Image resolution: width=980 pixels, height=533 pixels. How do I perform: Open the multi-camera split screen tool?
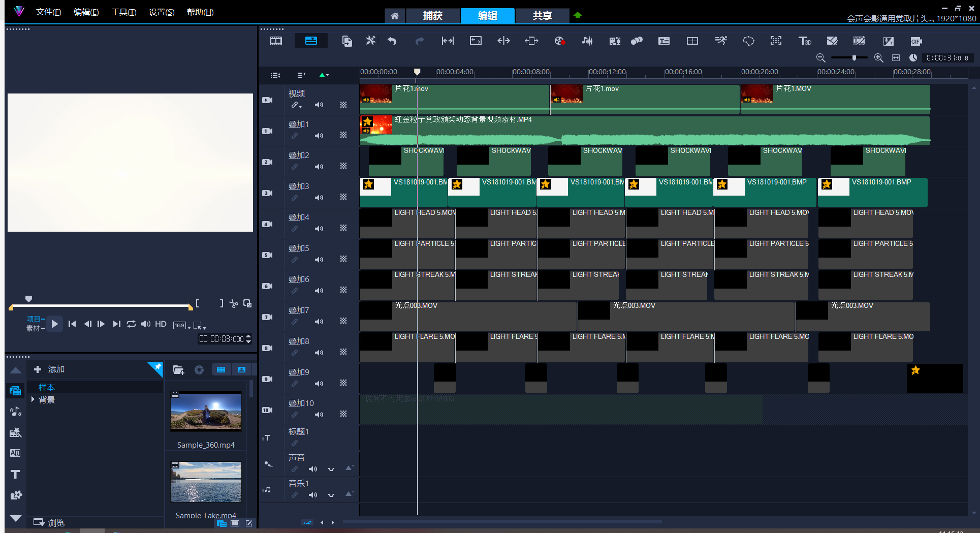point(692,41)
